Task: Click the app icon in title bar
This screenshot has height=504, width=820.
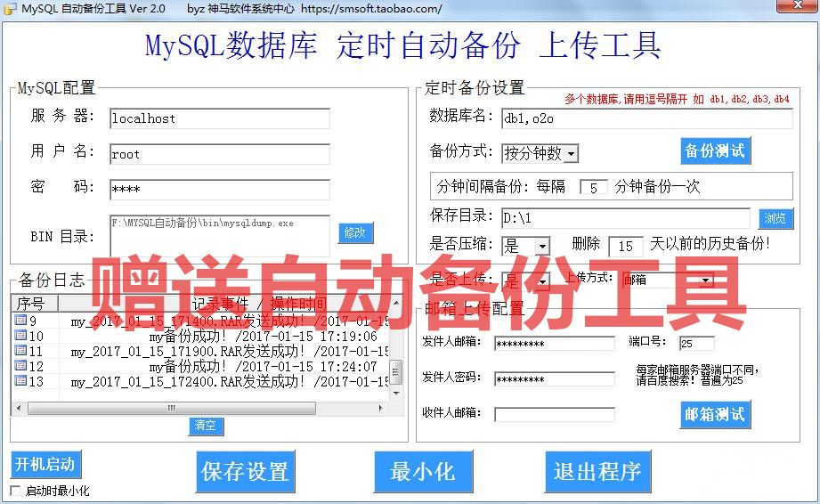Action: (10, 8)
